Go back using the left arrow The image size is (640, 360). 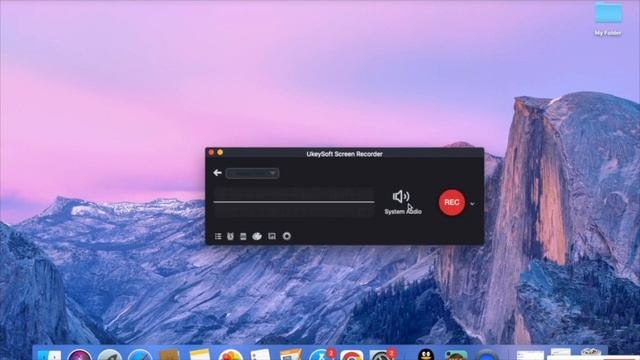(x=217, y=173)
